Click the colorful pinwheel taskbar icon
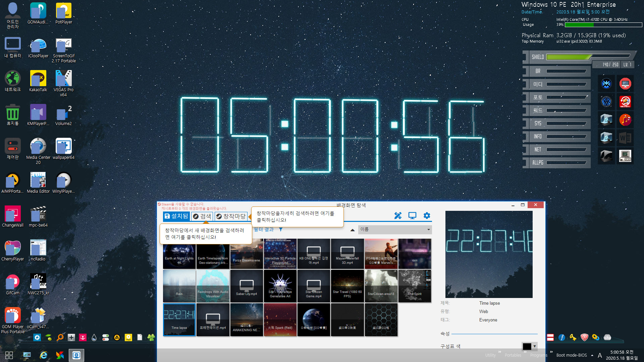 60,355
